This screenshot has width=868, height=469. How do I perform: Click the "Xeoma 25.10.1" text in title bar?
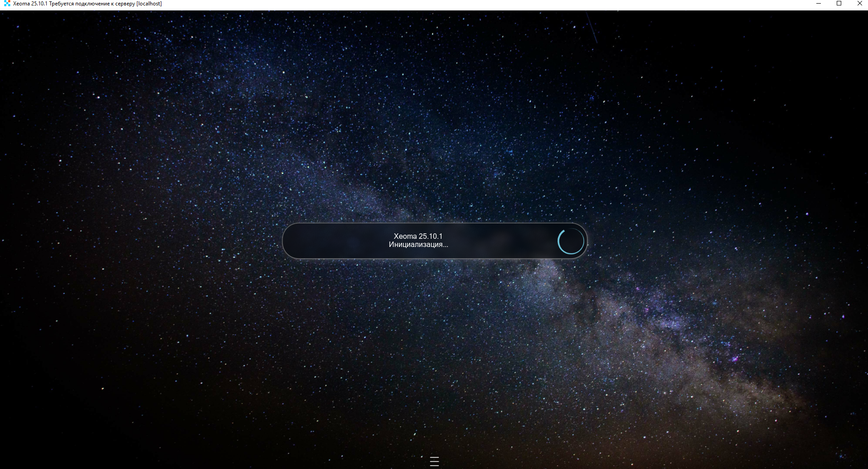tap(30, 4)
